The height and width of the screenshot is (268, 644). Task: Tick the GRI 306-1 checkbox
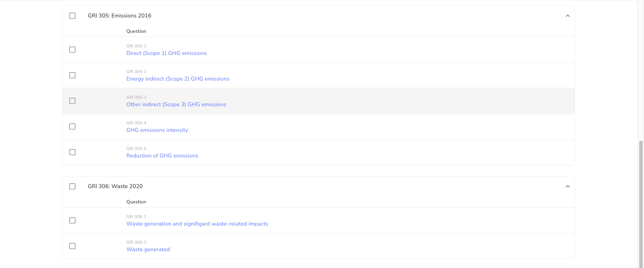[x=72, y=220]
